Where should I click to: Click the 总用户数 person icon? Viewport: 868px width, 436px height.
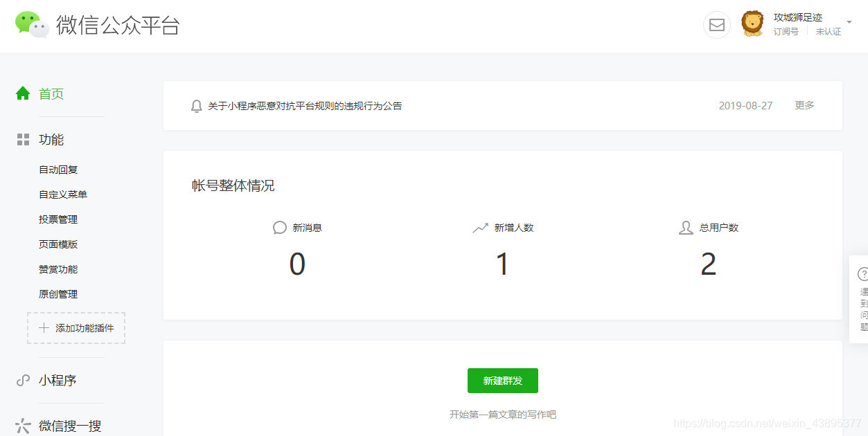[686, 228]
